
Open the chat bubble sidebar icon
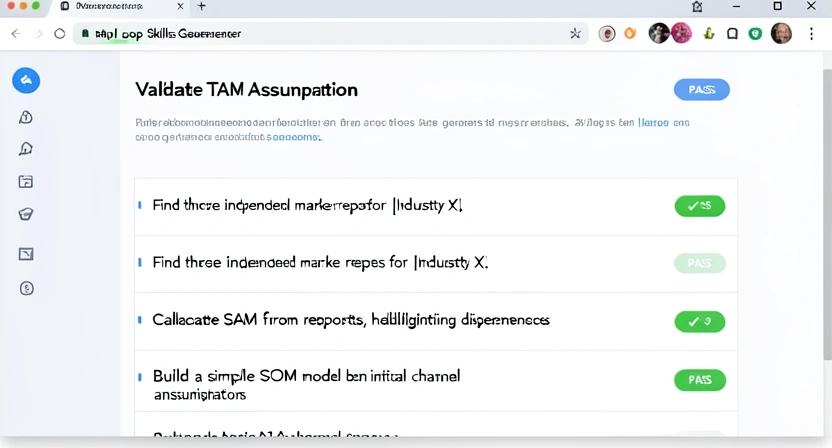coord(26,149)
